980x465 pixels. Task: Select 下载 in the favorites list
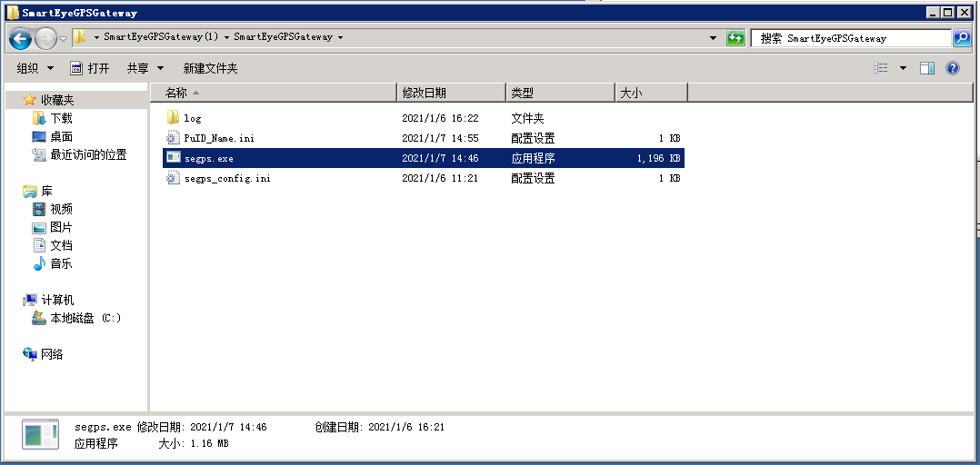(61, 118)
